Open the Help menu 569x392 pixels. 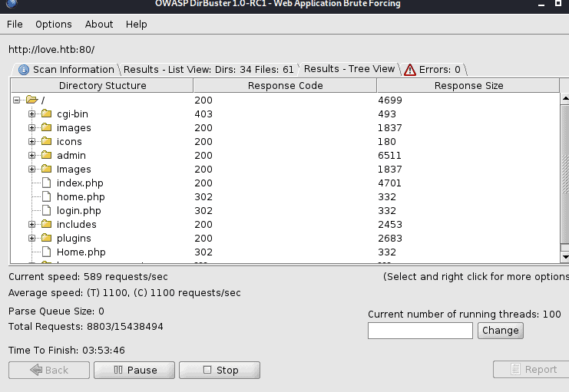136,25
